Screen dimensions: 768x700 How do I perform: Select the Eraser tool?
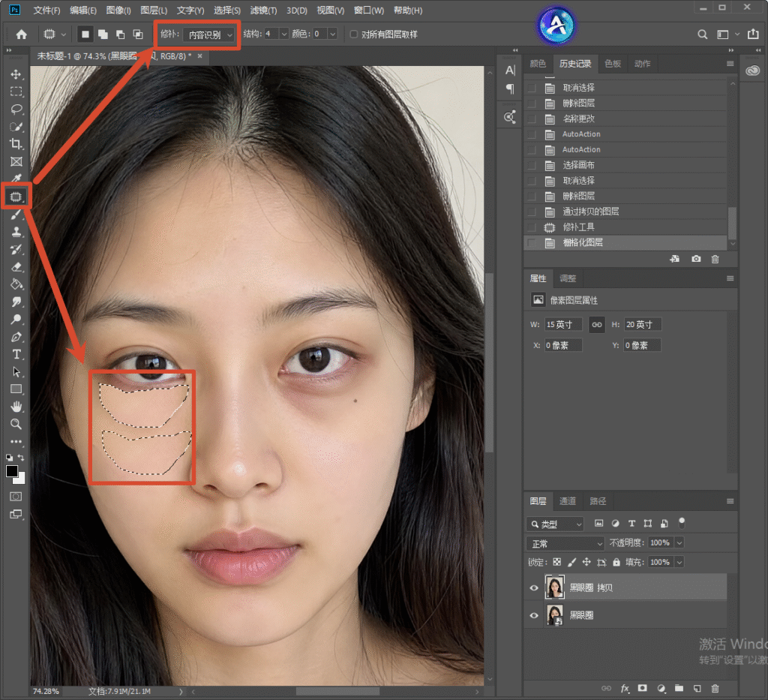(x=16, y=267)
